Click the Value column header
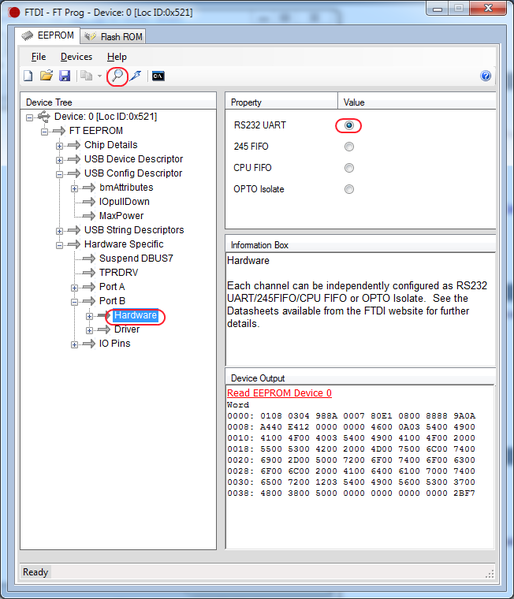 point(417,102)
